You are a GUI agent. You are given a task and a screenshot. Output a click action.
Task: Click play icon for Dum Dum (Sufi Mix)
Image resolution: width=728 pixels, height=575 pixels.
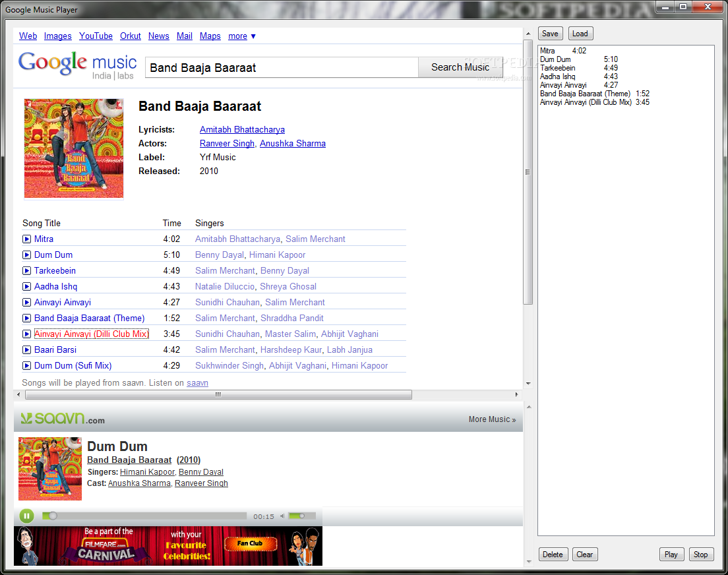coord(27,365)
